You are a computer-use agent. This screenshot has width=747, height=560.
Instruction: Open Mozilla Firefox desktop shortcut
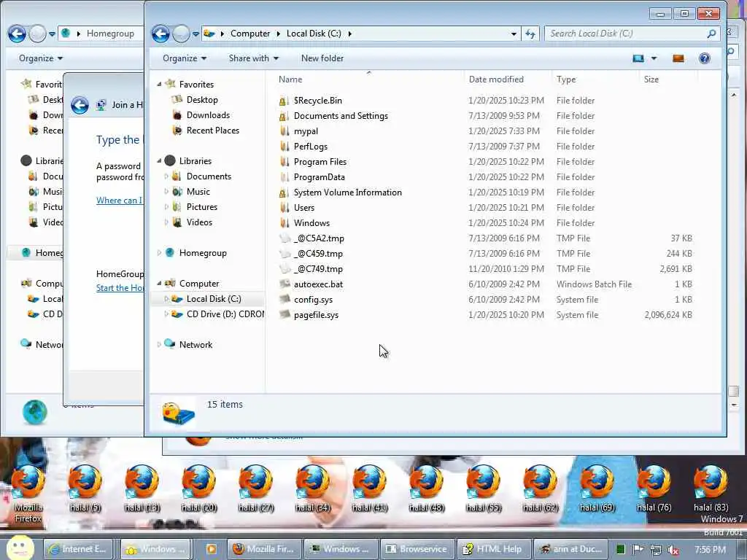[28, 494]
